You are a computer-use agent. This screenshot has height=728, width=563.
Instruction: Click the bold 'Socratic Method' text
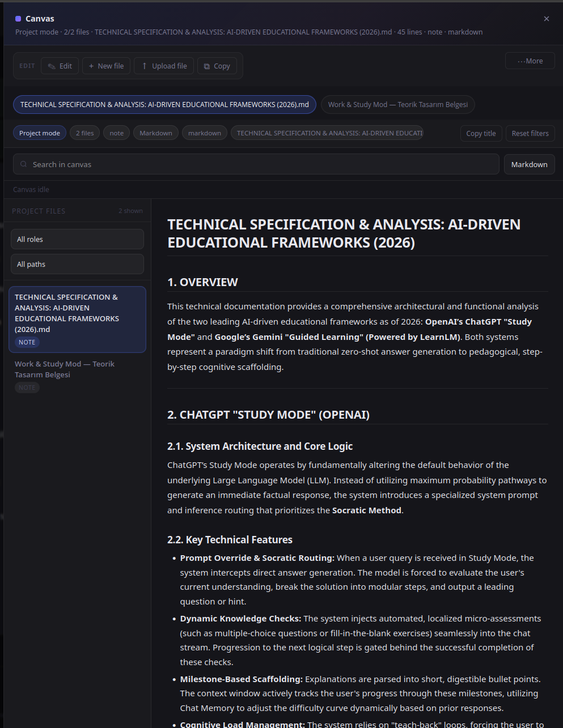point(367,510)
